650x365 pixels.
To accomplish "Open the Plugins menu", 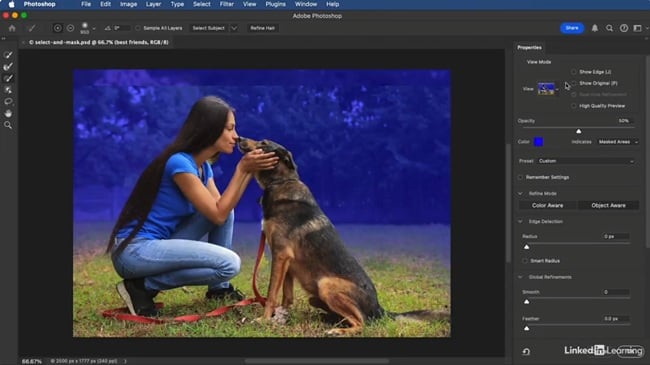I will pyautogui.click(x=276, y=4).
